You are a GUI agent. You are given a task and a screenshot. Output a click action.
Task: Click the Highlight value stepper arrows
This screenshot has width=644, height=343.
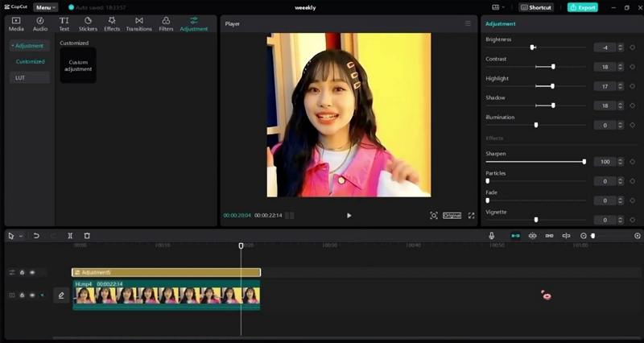(x=621, y=86)
